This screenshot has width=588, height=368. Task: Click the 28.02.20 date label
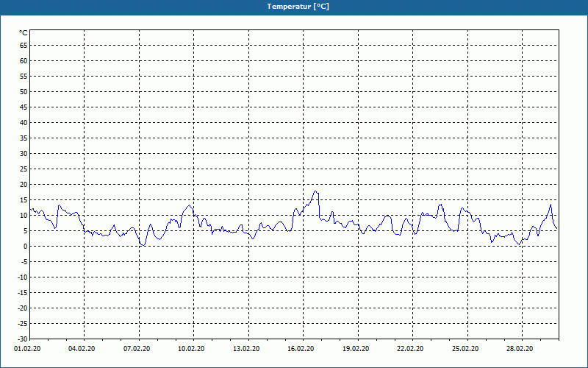click(520, 349)
